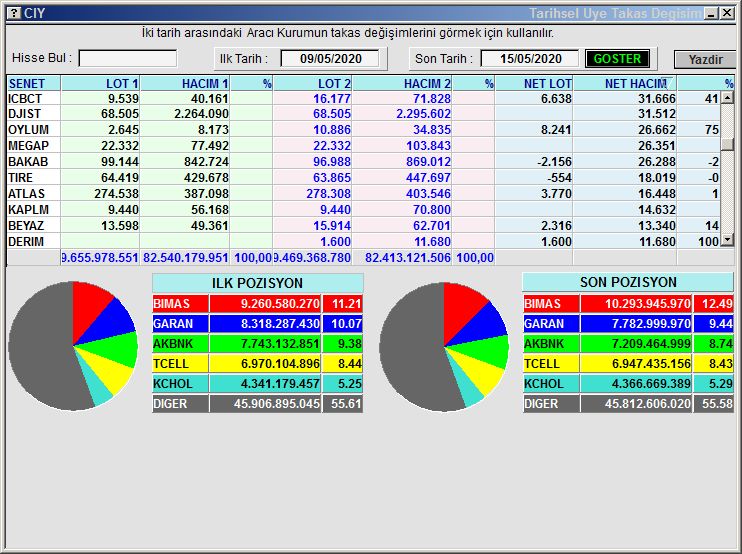
Task: Click the total HACIM 1 value 82.540.179.951
Action: pos(186,258)
